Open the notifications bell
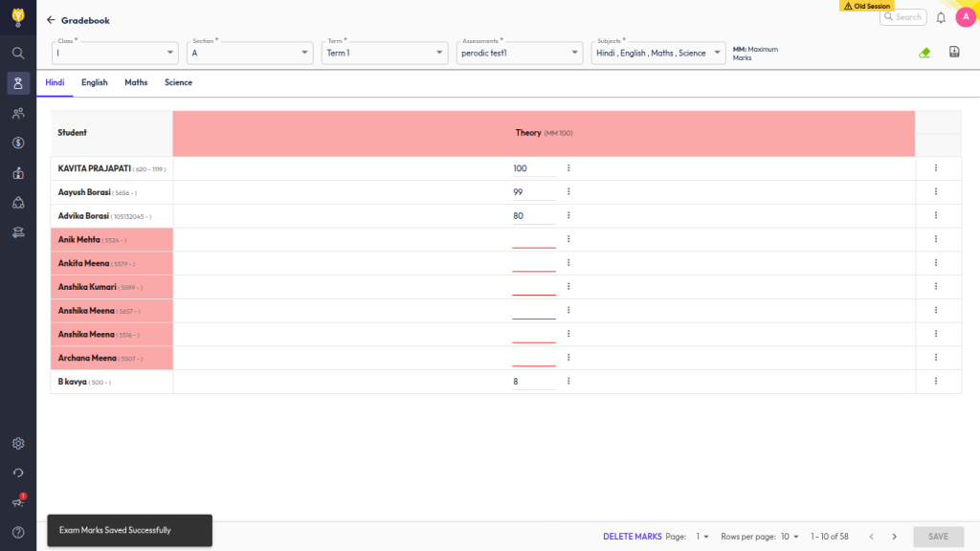Viewport: 980px width, 551px height. tap(941, 17)
